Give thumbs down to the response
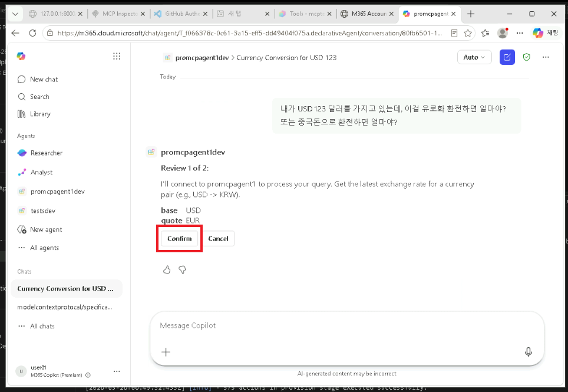Image resolution: width=568 pixels, height=392 pixels. tap(182, 270)
